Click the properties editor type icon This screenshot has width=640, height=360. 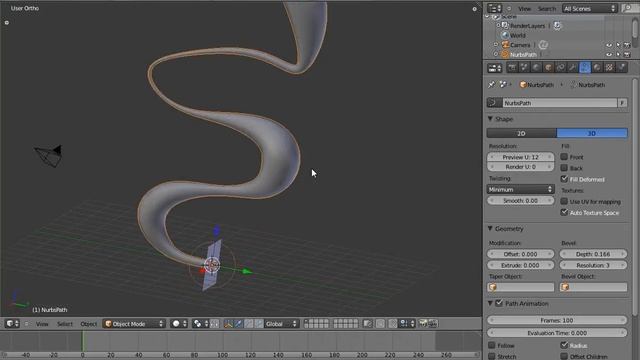[495, 68]
